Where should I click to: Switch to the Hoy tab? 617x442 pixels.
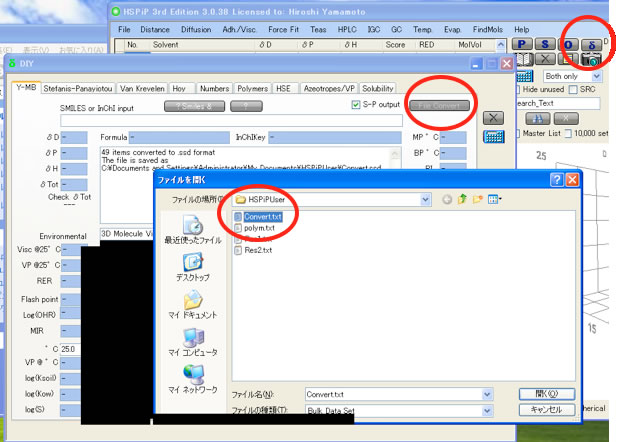click(x=179, y=89)
